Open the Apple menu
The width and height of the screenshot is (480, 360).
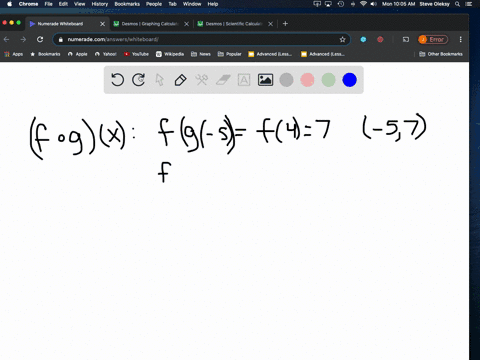(9, 4)
